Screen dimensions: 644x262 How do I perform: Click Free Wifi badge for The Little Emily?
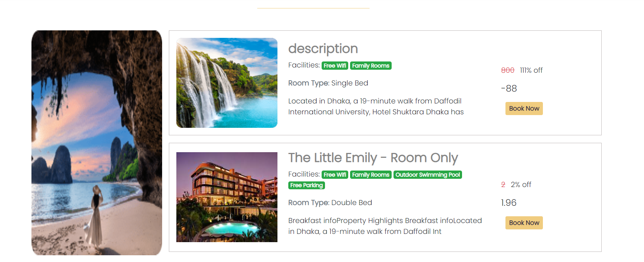coord(335,175)
